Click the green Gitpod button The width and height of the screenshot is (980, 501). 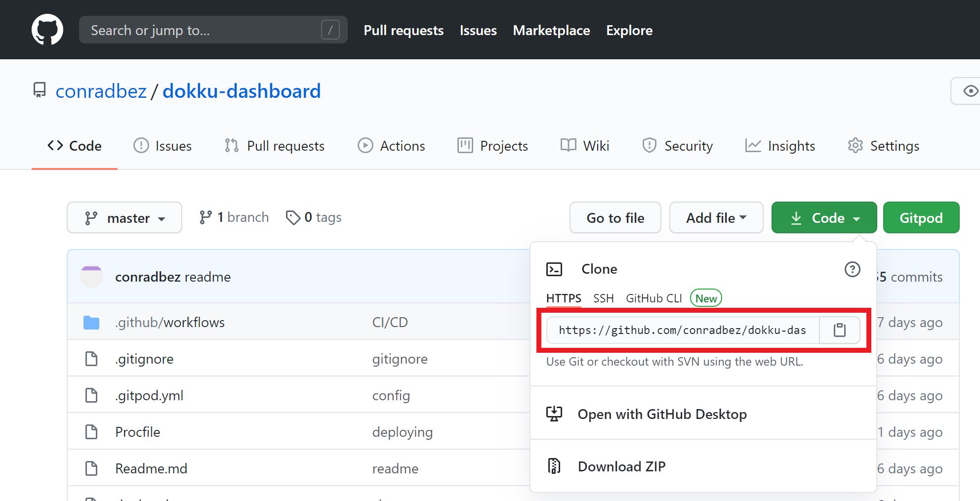921,217
